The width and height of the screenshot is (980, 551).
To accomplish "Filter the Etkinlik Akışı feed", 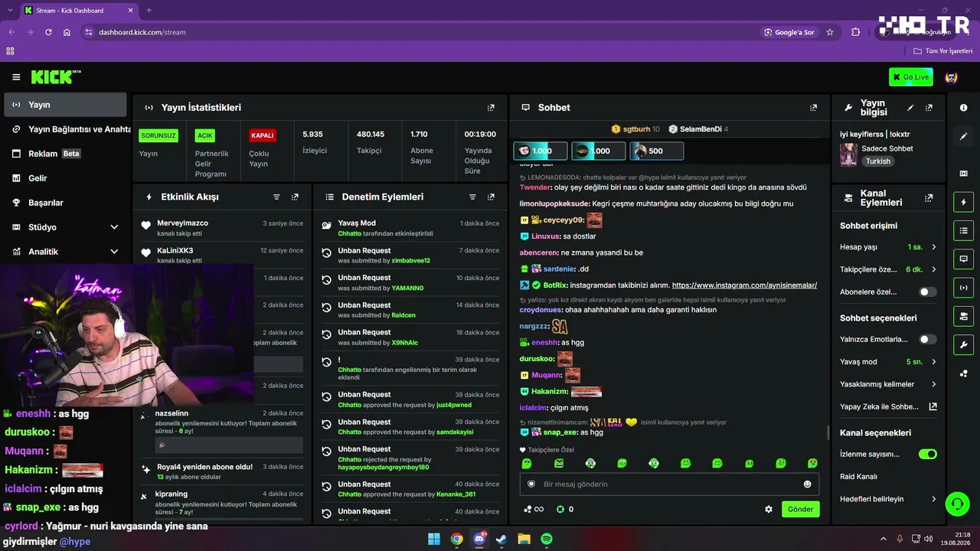I will pos(277,197).
